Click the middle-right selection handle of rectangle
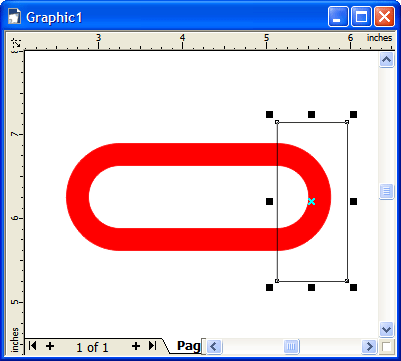Viewport: 401px width, 361px height. (x=353, y=201)
